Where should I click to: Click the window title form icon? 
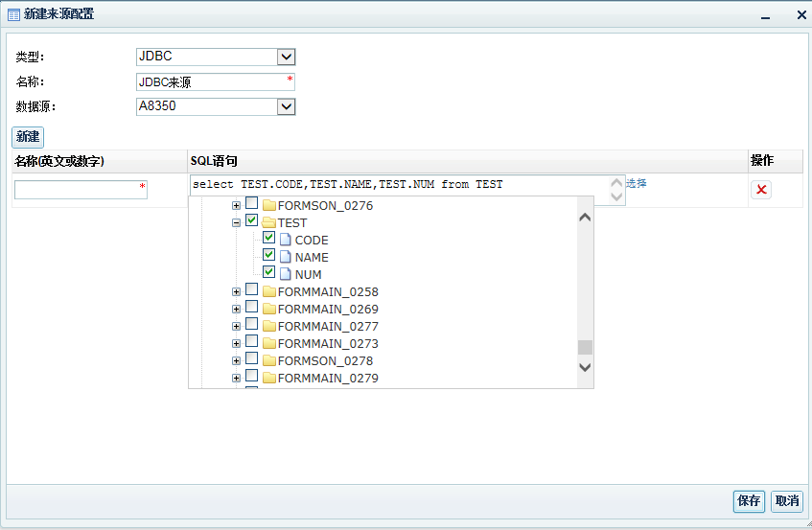click(x=14, y=14)
